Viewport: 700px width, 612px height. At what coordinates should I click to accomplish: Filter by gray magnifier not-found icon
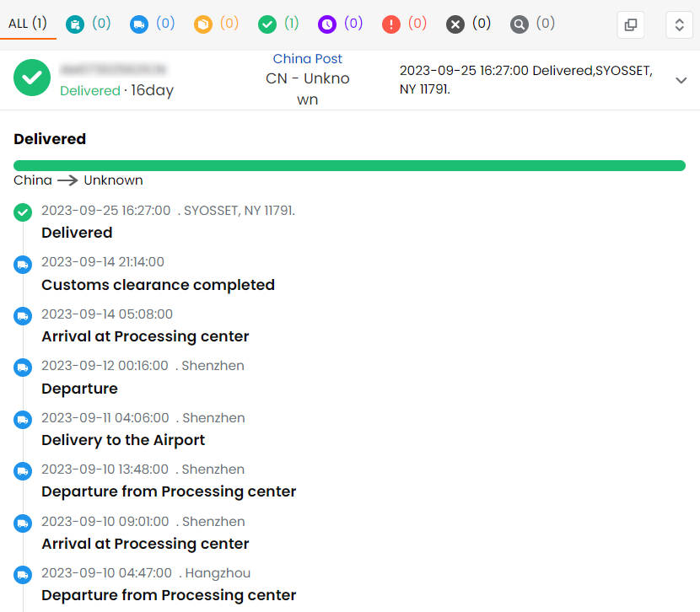pyautogui.click(x=520, y=24)
